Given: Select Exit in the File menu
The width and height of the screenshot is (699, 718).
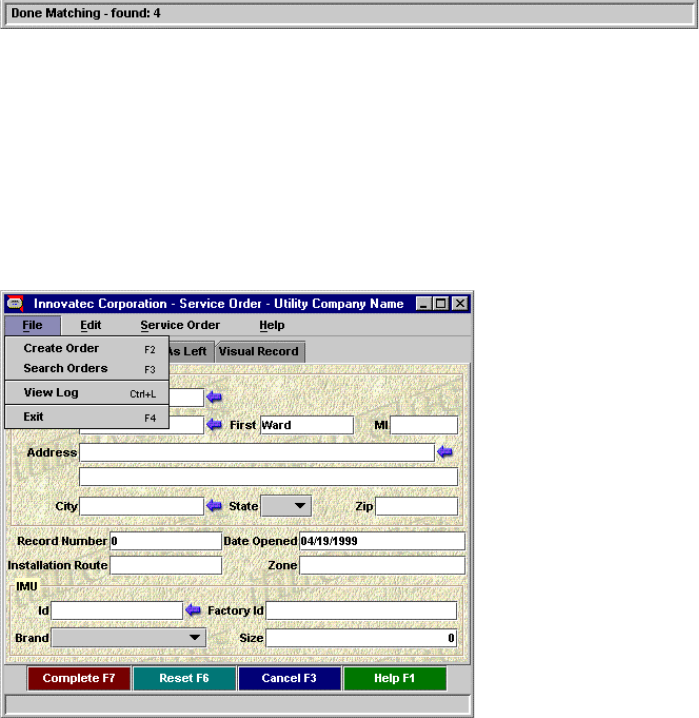Looking at the screenshot, I should 87,417.
